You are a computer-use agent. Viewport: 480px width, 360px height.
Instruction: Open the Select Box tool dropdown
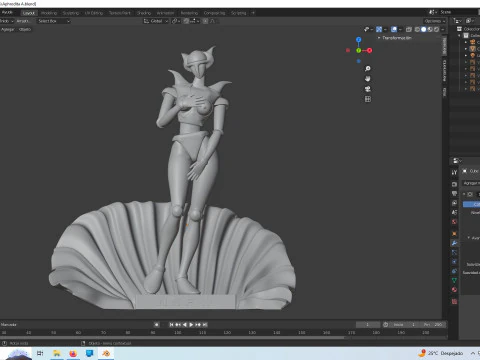pos(53,21)
